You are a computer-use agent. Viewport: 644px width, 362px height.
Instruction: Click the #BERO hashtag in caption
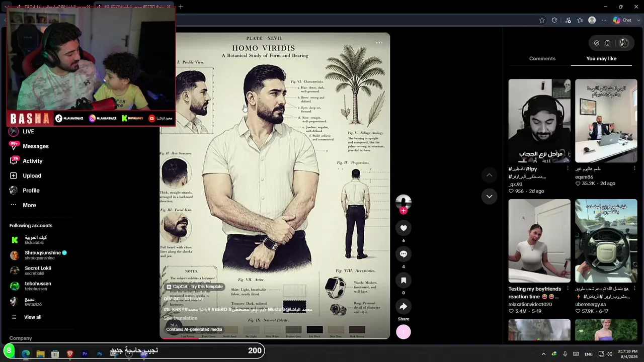(x=220, y=310)
